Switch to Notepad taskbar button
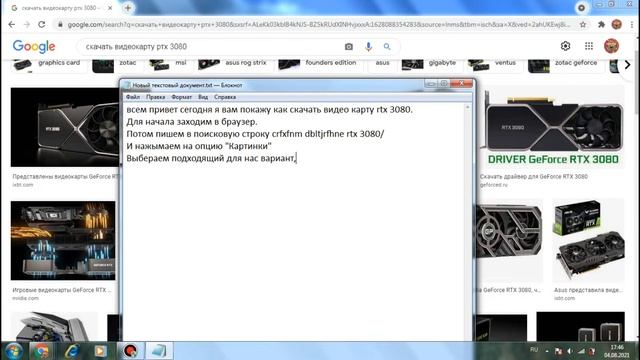The image size is (640, 360). point(159,351)
